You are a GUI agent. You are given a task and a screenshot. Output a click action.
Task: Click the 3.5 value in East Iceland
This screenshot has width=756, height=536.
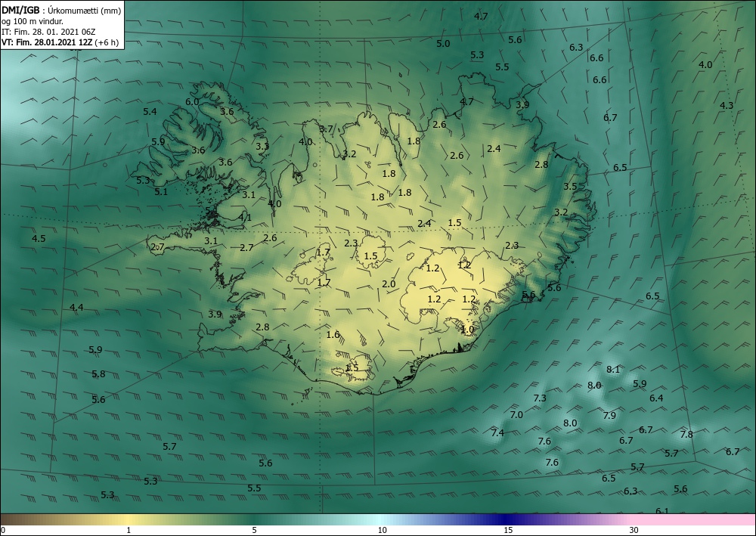(570, 187)
